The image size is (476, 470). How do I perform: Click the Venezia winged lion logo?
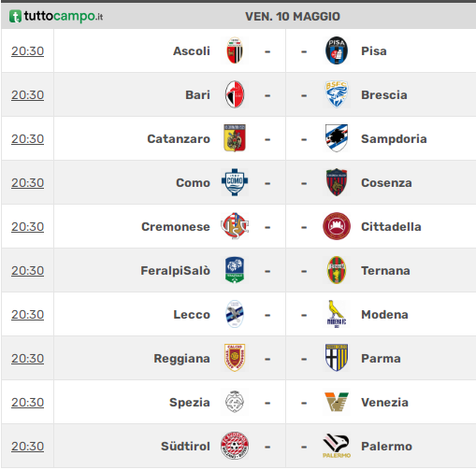click(337, 402)
